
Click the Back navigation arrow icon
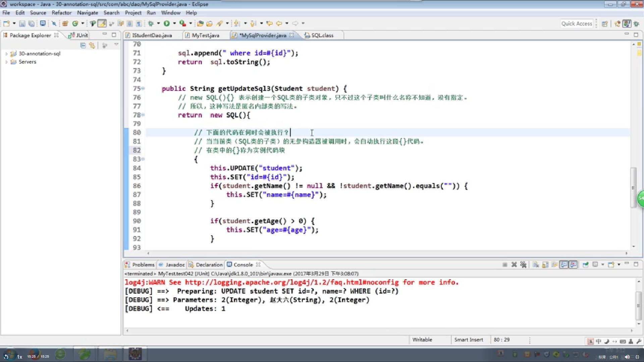pyautogui.click(x=279, y=23)
